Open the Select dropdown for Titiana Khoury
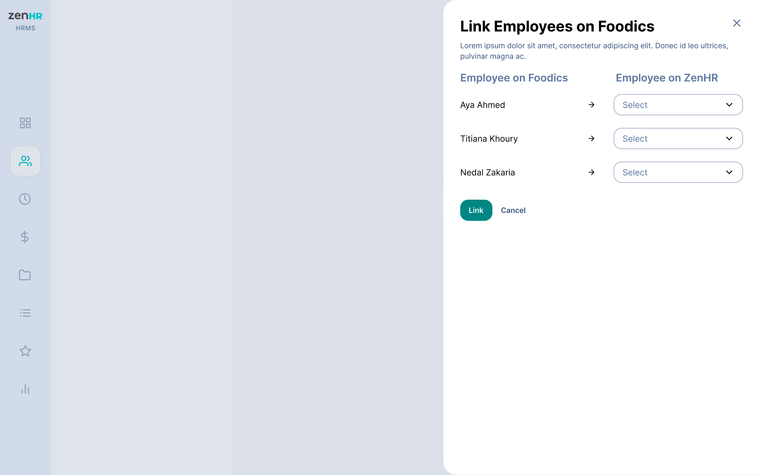The height and width of the screenshot is (475, 760). click(x=678, y=139)
